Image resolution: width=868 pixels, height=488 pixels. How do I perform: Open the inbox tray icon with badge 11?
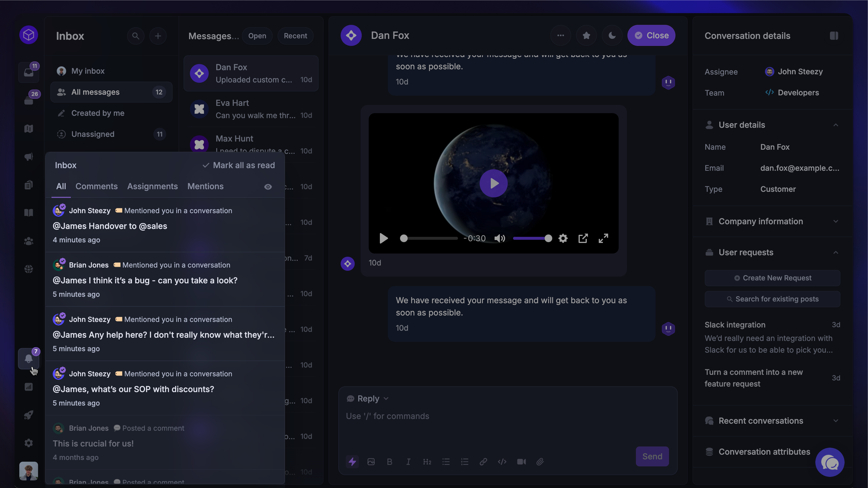coord(29,72)
